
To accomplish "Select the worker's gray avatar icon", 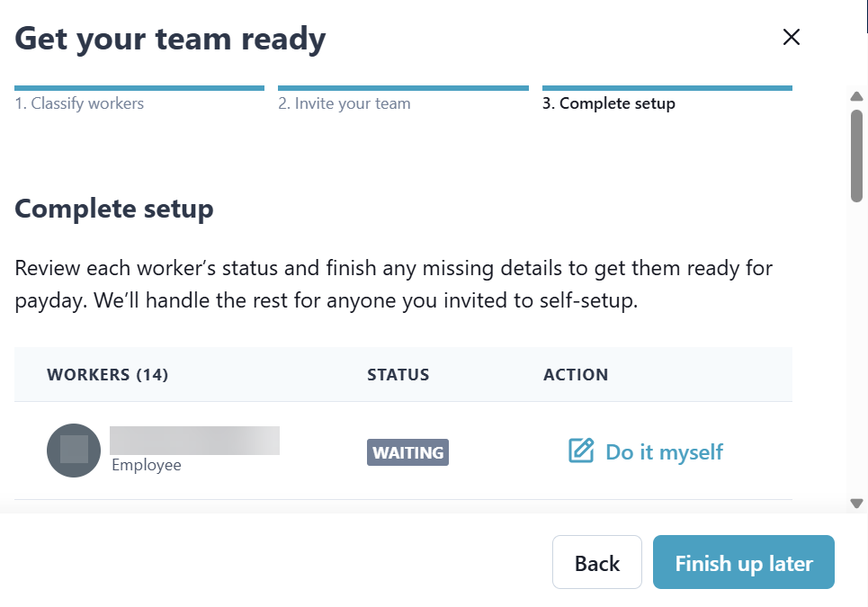I will click(x=73, y=450).
